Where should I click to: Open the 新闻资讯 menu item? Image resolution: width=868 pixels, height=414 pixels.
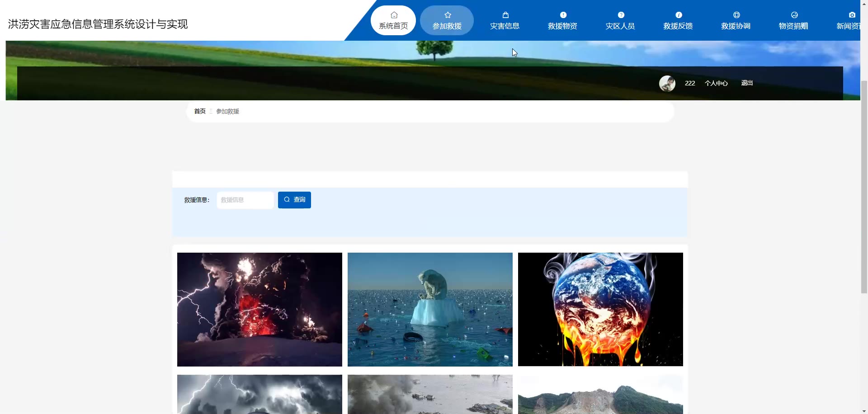tap(848, 20)
